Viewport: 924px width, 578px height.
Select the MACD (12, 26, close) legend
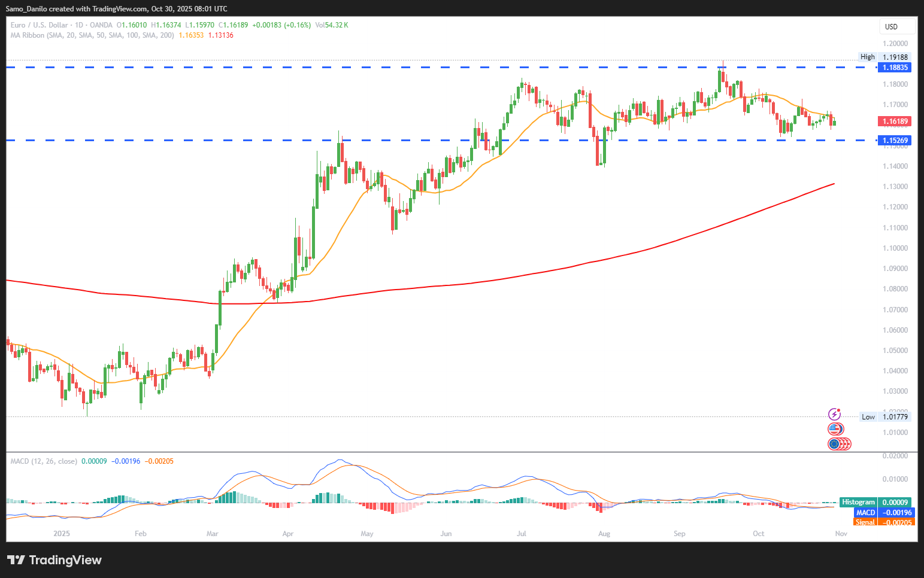pyautogui.click(x=44, y=461)
